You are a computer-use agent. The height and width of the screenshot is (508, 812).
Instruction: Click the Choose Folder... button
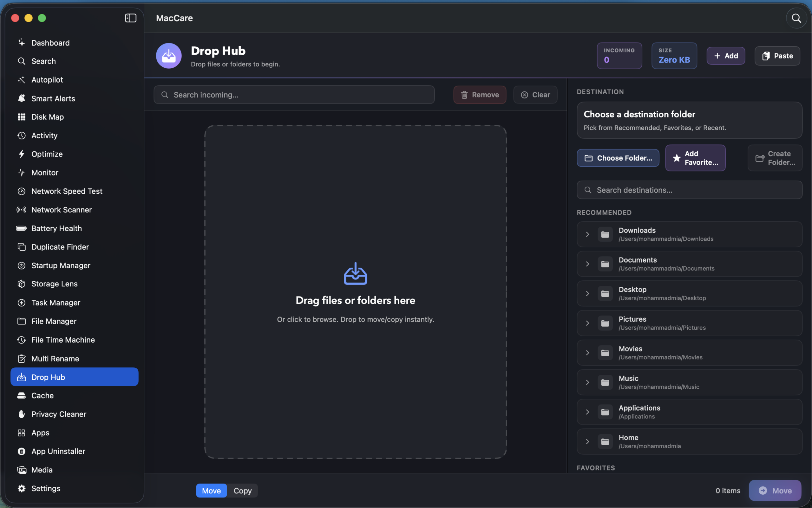tap(618, 158)
